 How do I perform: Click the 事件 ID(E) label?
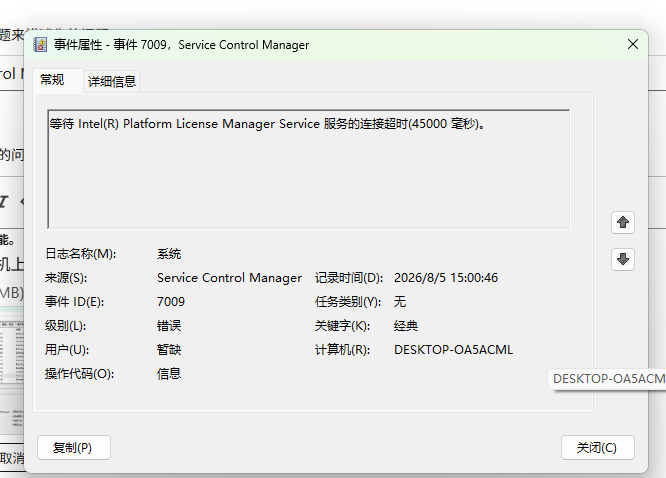point(75,302)
